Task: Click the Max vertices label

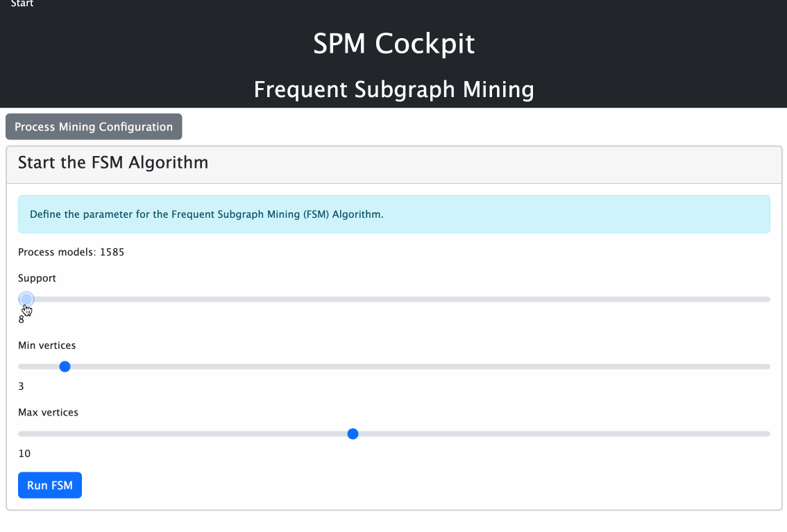Action: coord(48,412)
